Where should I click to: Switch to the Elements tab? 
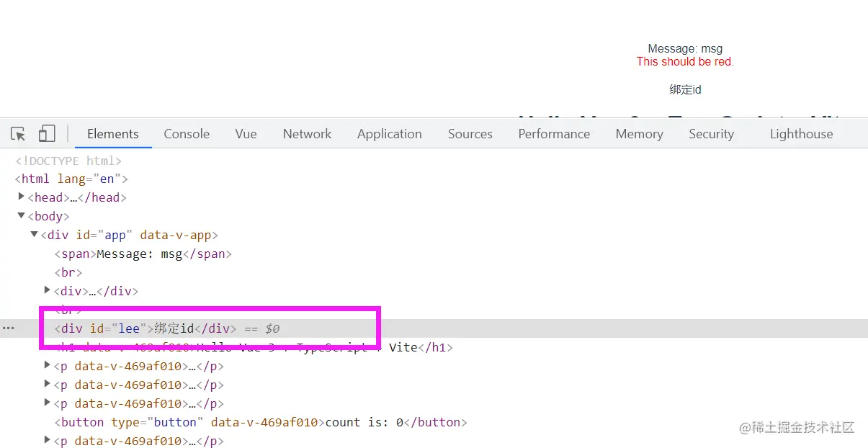pos(112,134)
